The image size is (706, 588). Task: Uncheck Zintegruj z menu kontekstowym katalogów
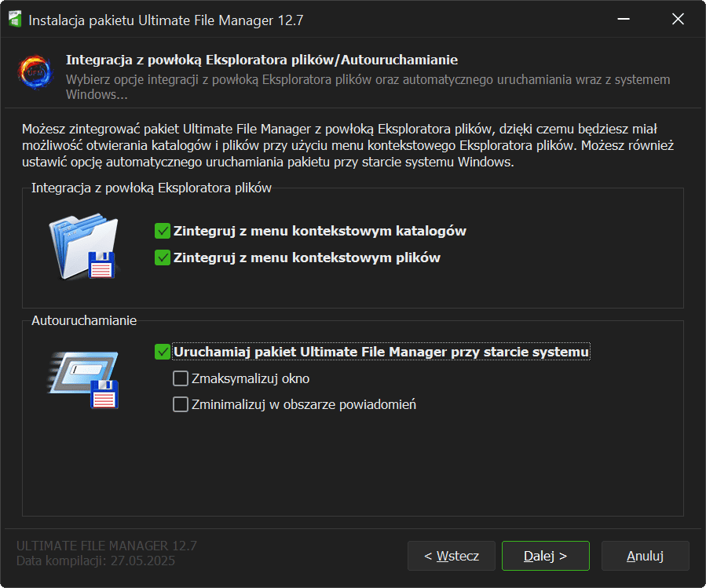pyautogui.click(x=163, y=231)
